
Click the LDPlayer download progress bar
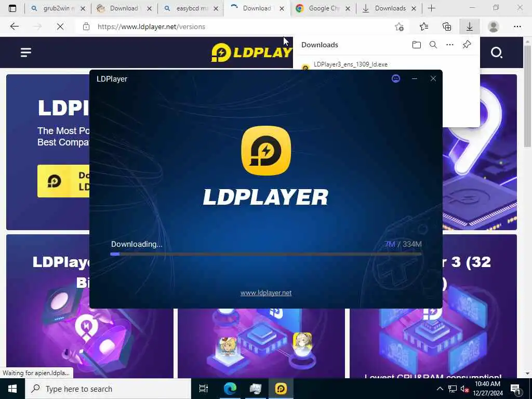coord(266,254)
